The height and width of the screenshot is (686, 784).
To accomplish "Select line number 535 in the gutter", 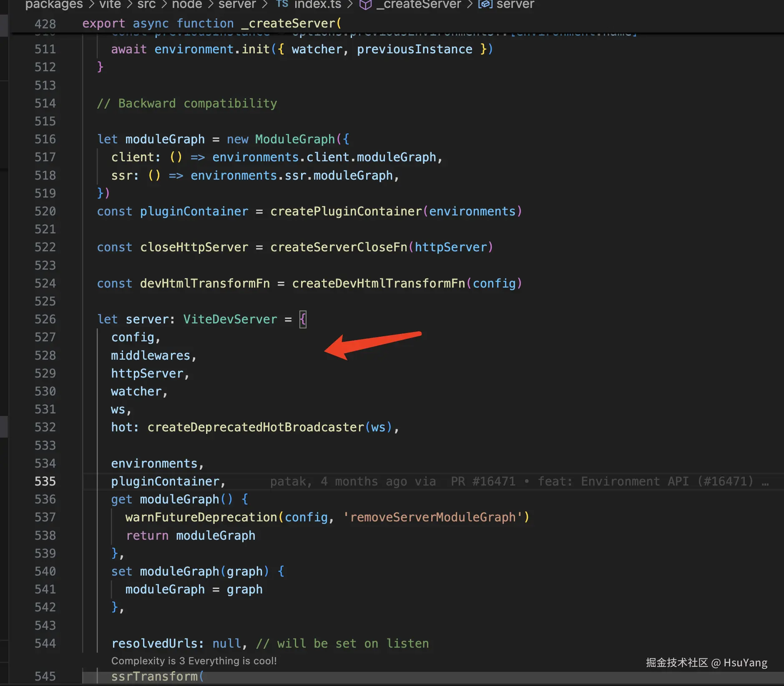I will tap(45, 481).
